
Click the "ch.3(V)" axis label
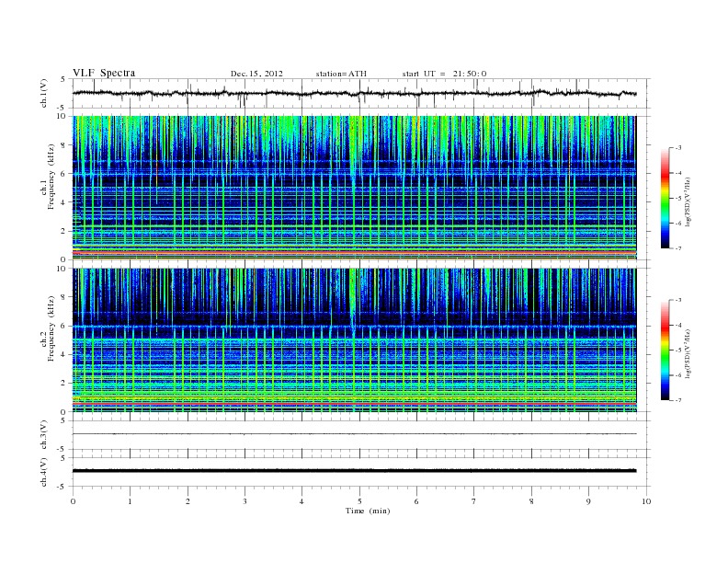(x=44, y=435)
